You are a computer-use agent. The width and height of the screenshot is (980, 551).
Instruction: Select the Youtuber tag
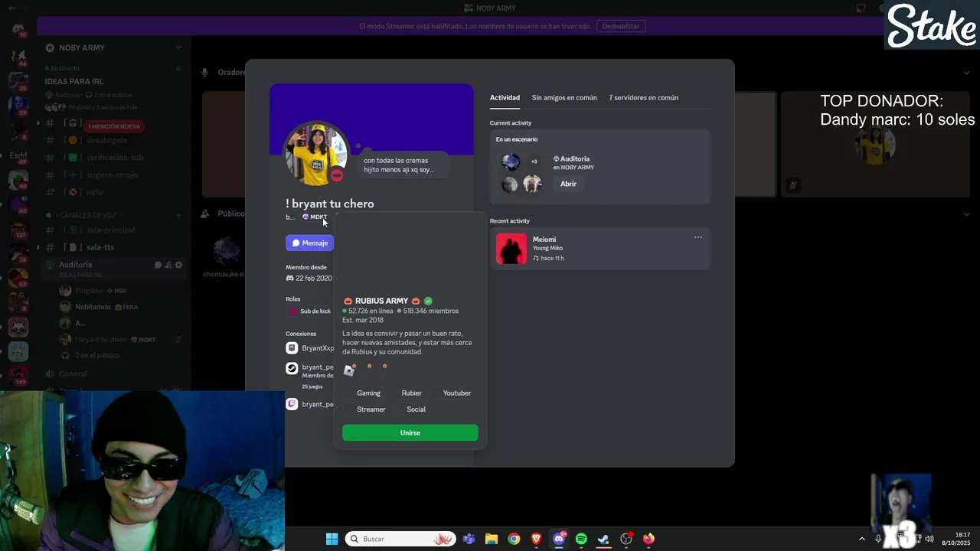(x=457, y=393)
